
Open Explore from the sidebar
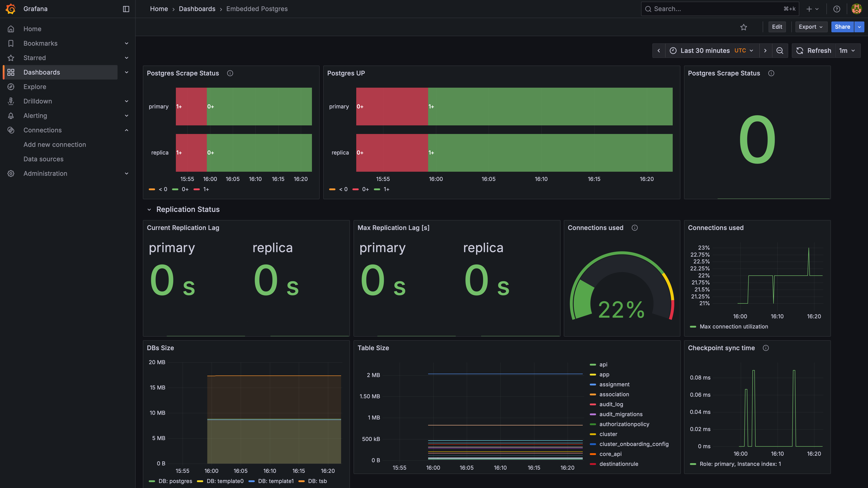(35, 87)
